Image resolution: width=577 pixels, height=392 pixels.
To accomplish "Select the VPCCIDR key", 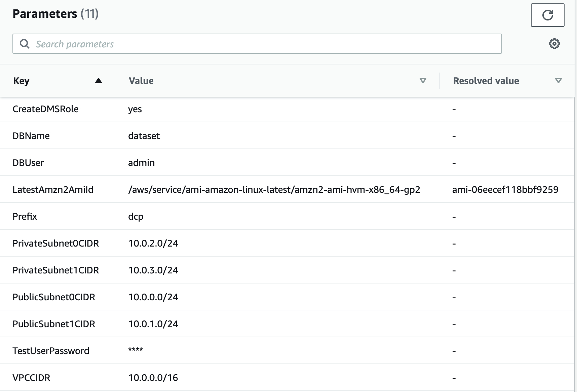I will click(31, 378).
